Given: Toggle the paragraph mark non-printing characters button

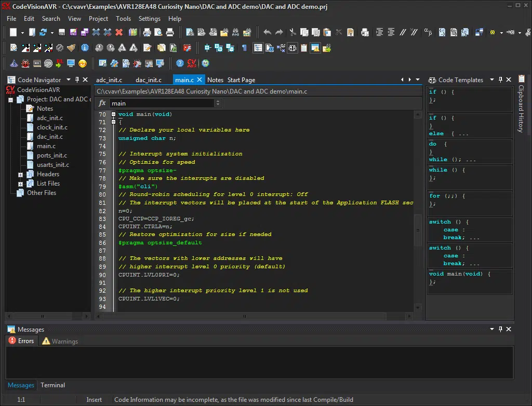Looking at the screenshot, I should [244, 48].
